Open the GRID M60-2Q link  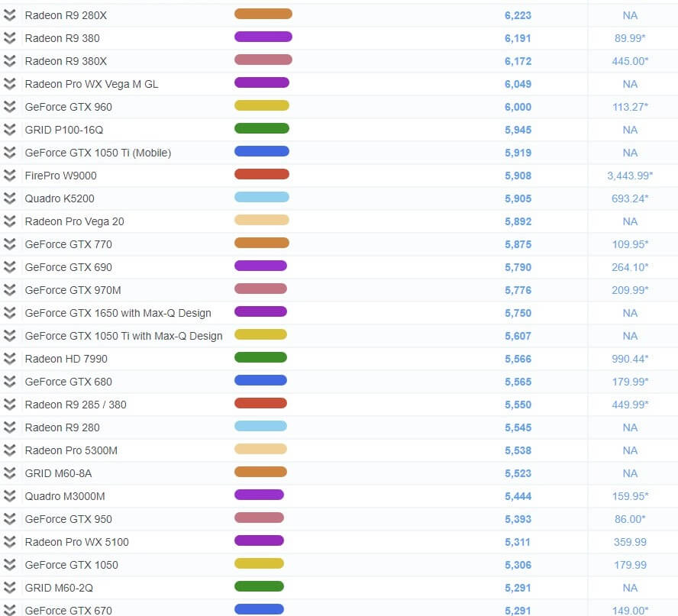(x=59, y=589)
